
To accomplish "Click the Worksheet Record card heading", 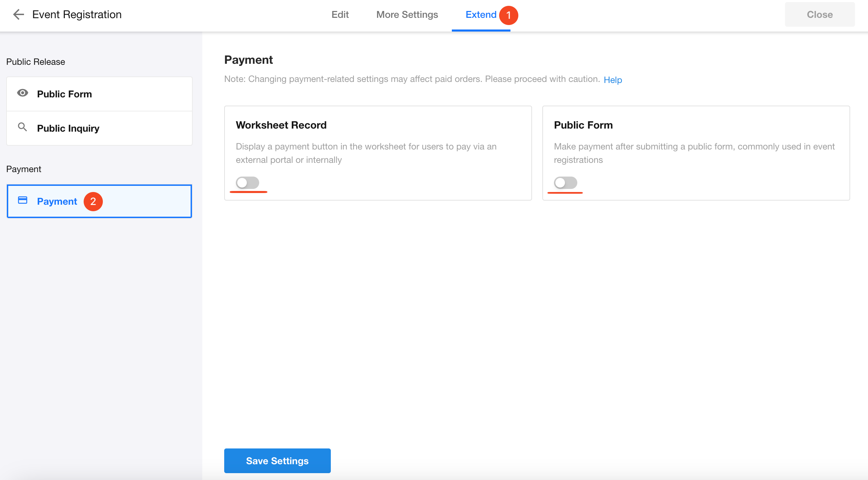I will coord(281,125).
